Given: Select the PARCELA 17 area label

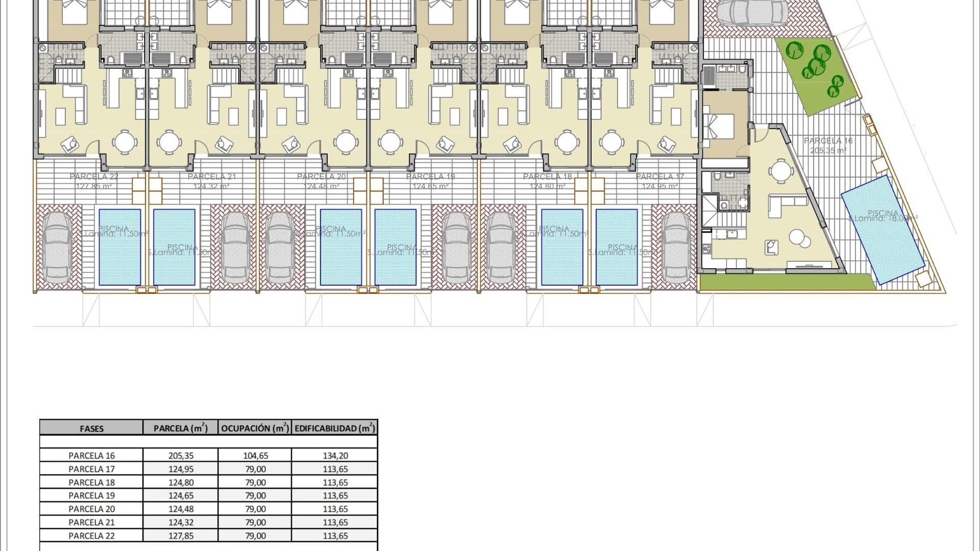Looking at the screenshot, I should (659, 176).
